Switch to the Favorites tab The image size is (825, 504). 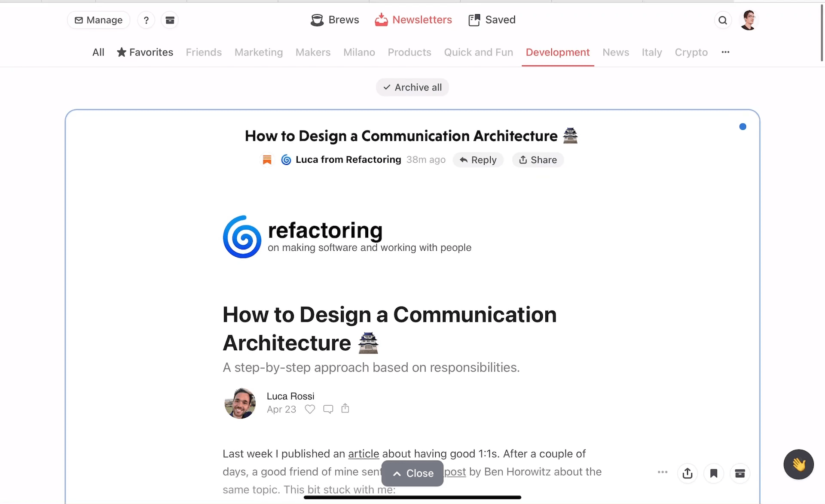click(145, 52)
